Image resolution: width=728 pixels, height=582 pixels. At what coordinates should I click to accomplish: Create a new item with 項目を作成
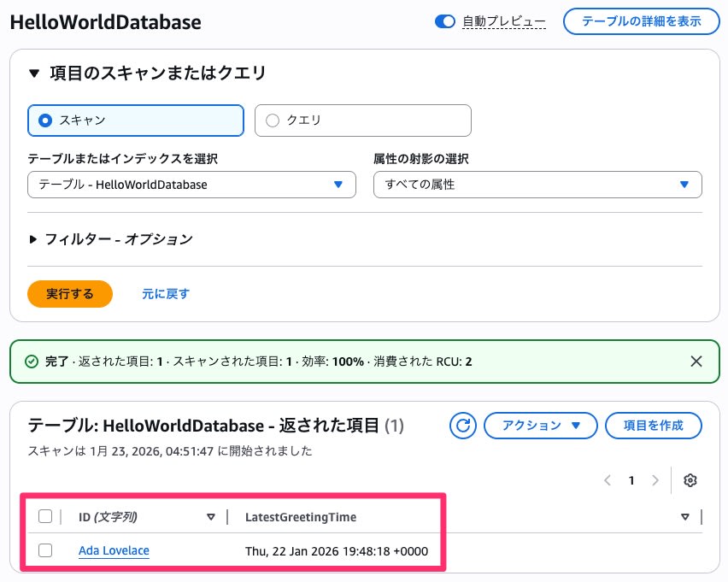(653, 426)
